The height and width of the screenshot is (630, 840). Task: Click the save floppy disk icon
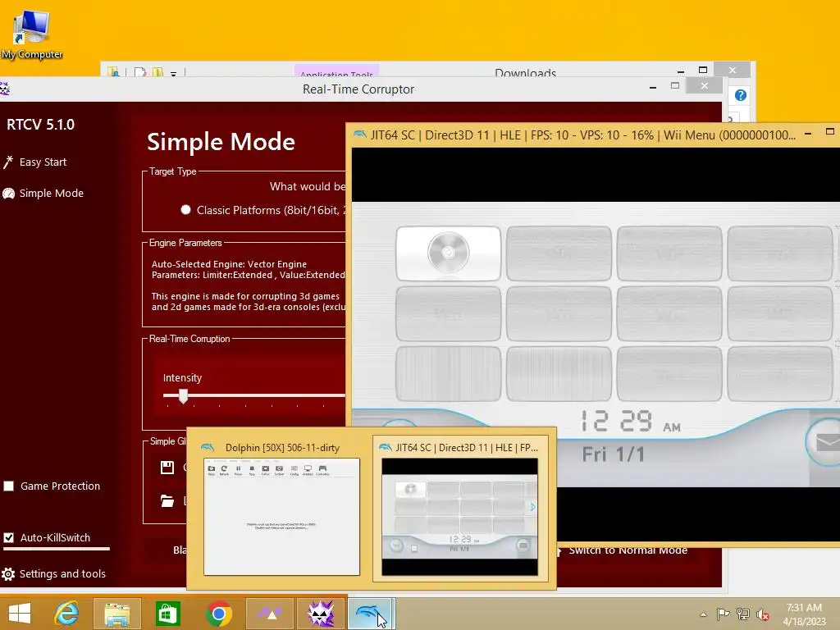[167, 467]
